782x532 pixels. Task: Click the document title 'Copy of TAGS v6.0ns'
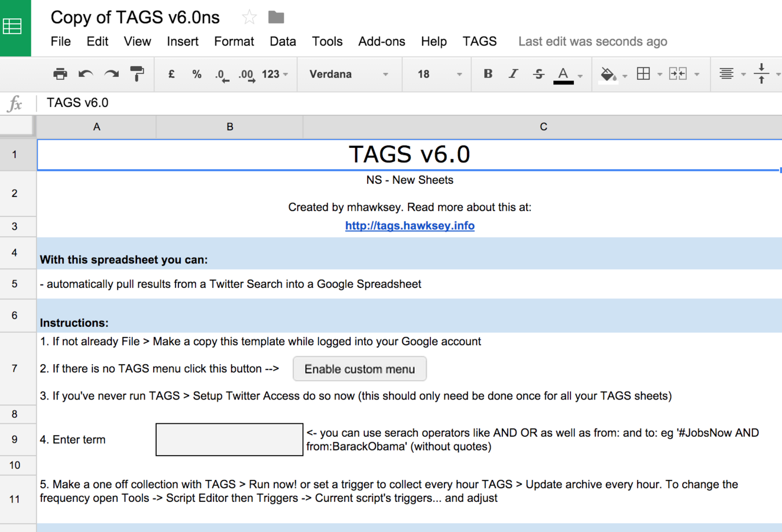pos(135,17)
